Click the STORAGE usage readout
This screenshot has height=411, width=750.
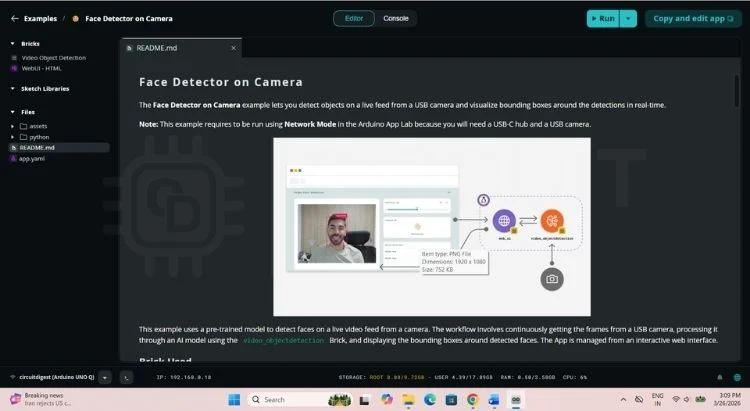pos(416,377)
